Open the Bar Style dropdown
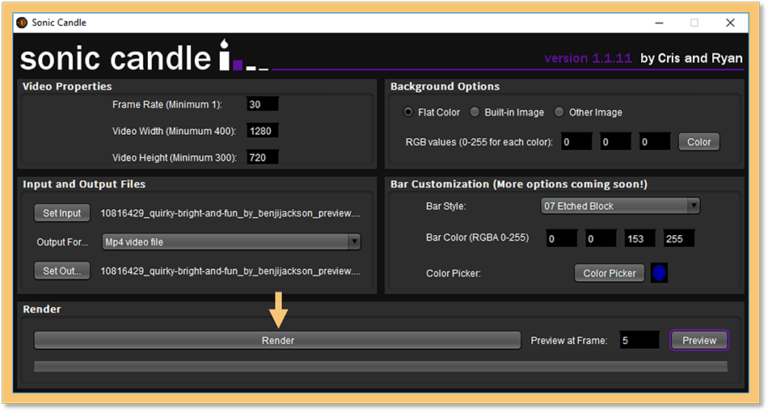Image resolution: width=768 pixels, height=412 pixels. pyautogui.click(x=620, y=206)
